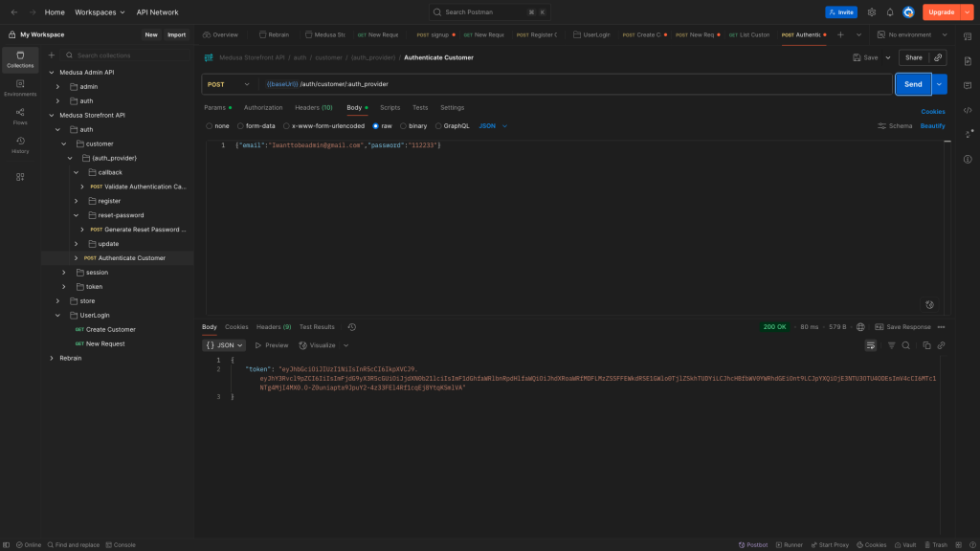Open the Environments sidebar panel
The height and width of the screenshot is (551, 980).
click(20, 88)
